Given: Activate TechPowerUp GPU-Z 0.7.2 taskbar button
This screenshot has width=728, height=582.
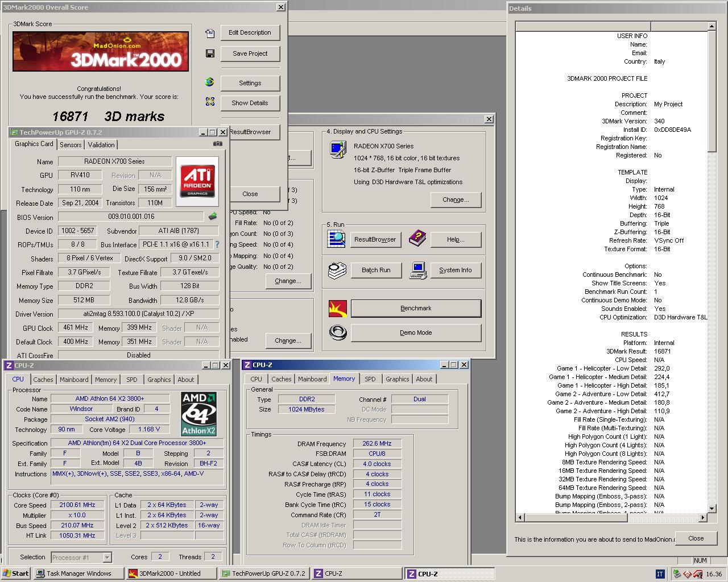Looking at the screenshot, I should (x=264, y=573).
